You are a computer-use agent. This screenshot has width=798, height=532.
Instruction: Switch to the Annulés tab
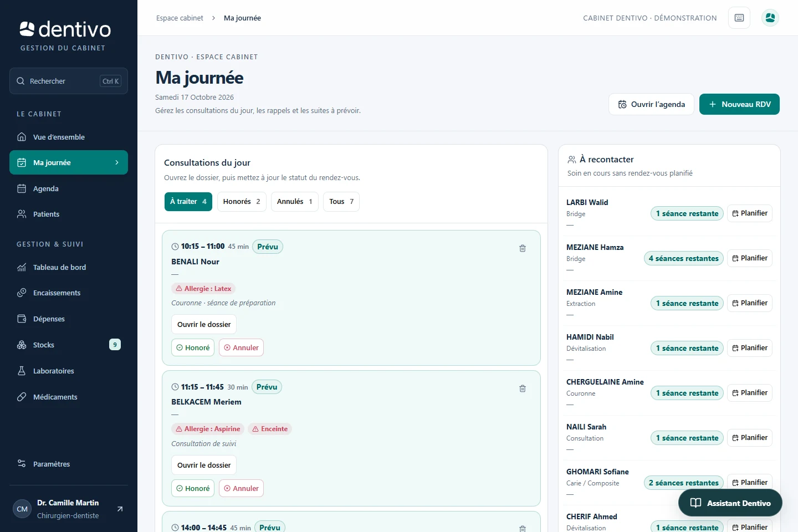point(295,202)
